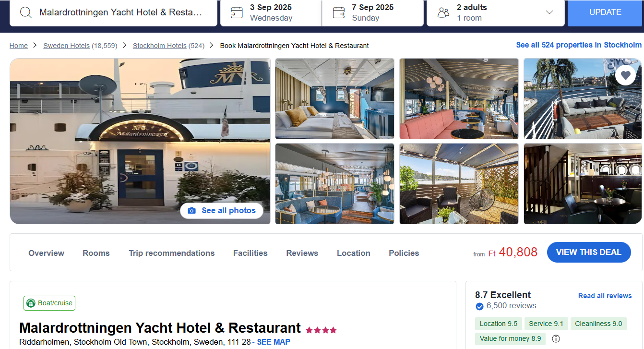
Task: Click the check-in calendar icon
Action: pos(237,12)
